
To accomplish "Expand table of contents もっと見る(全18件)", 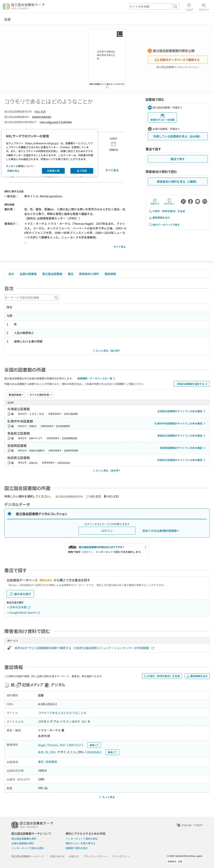I will (106, 351).
